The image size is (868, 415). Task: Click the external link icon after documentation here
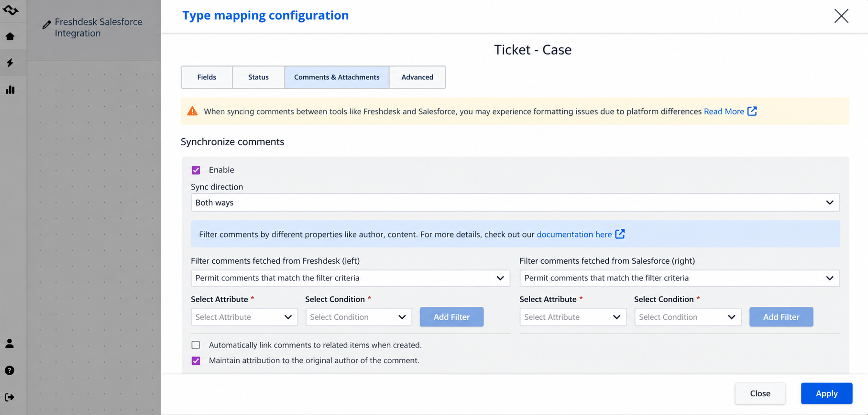pyautogui.click(x=620, y=234)
